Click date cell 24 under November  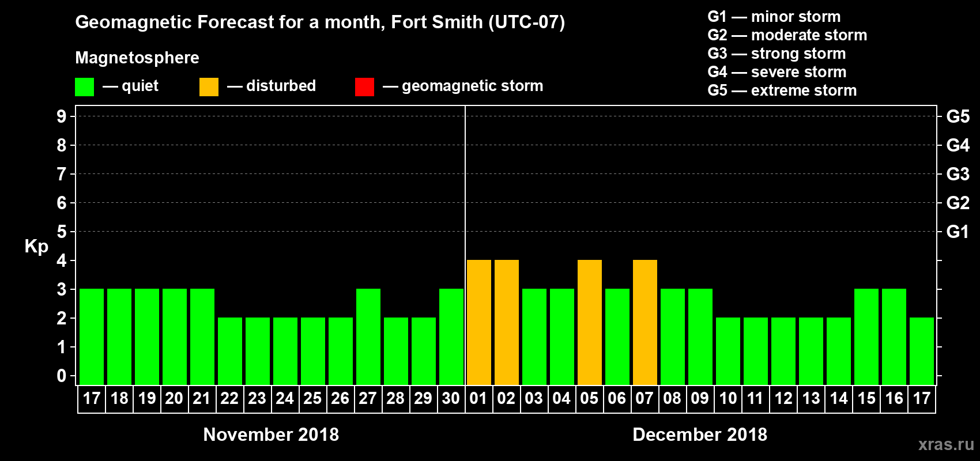(x=285, y=399)
